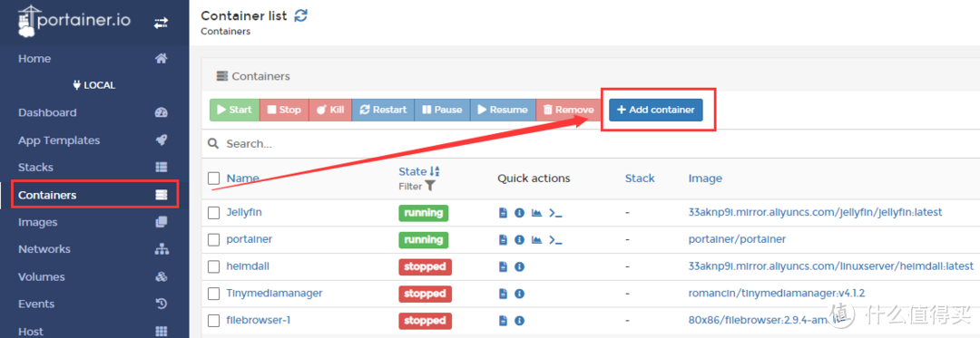Open the jellyfin/jellyfin:latest image link
The width and height of the screenshot is (980, 338).
pos(815,213)
